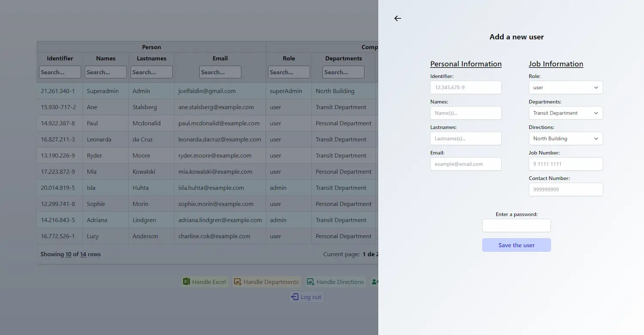Click the Names input field
This screenshot has height=335, width=644.
tap(466, 113)
